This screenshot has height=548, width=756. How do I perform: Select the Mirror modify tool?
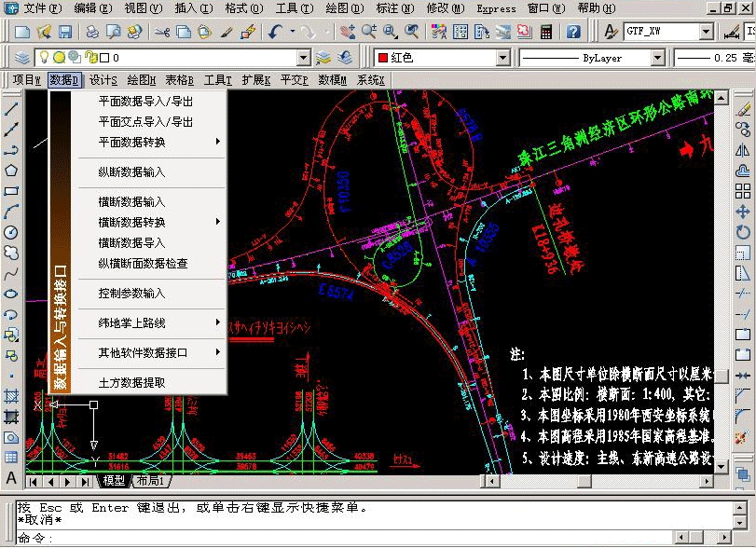coord(743,150)
